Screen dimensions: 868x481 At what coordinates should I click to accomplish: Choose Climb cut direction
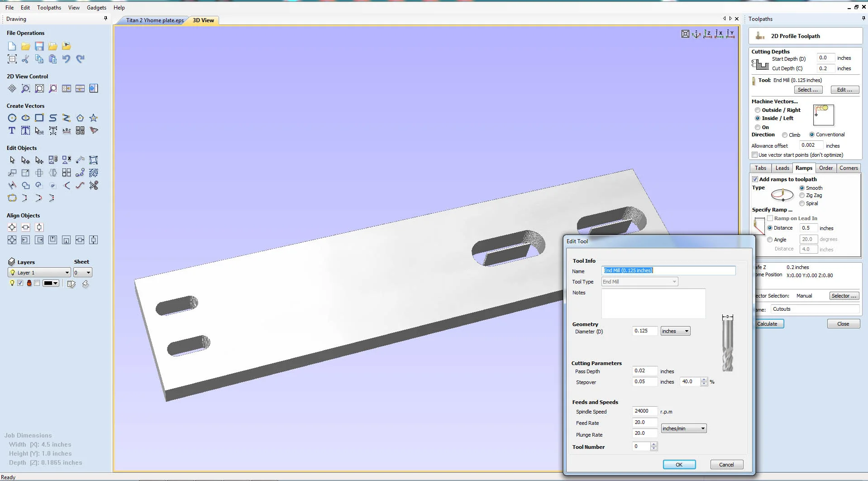[x=785, y=135]
